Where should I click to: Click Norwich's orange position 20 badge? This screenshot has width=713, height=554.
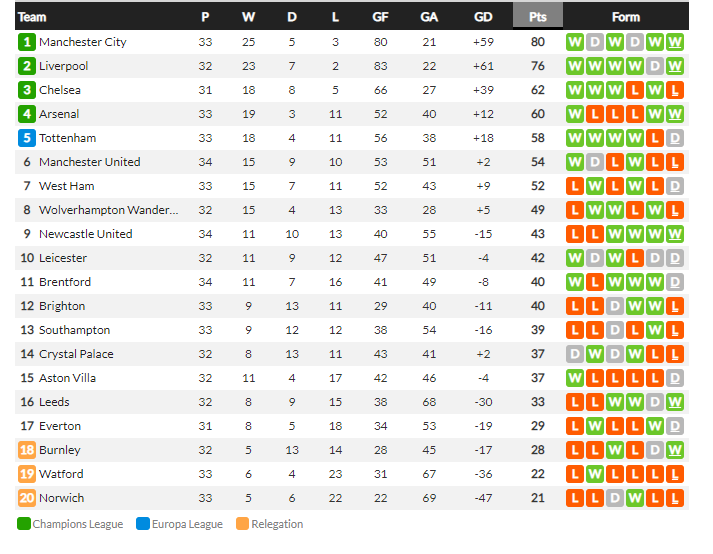(27, 498)
